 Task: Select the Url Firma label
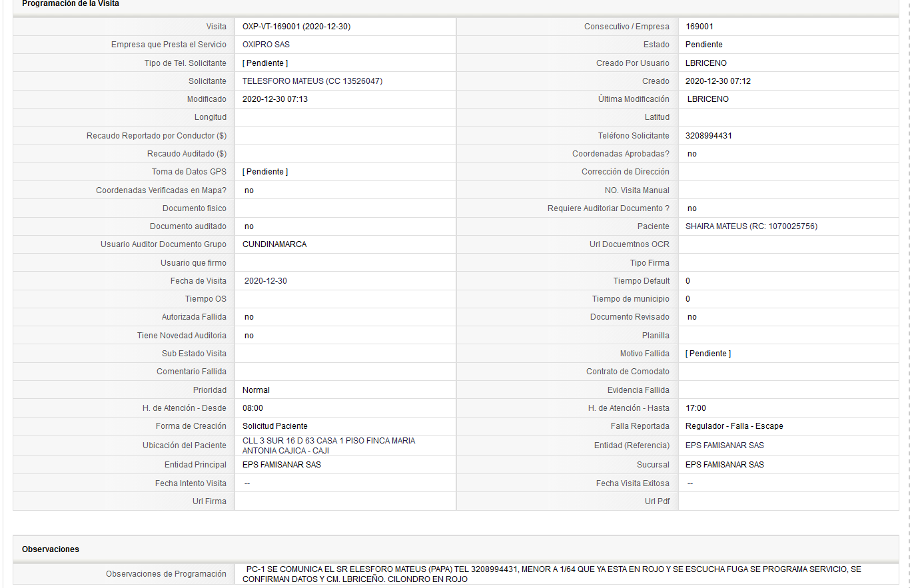point(209,501)
